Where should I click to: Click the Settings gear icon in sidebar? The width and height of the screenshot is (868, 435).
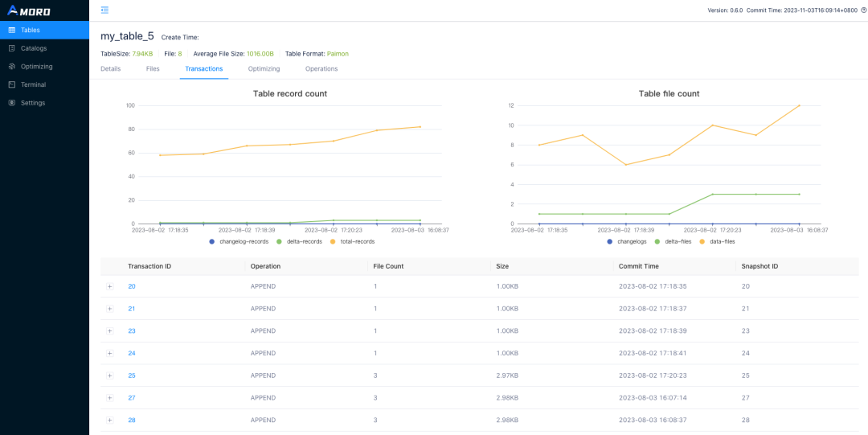click(x=12, y=103)
